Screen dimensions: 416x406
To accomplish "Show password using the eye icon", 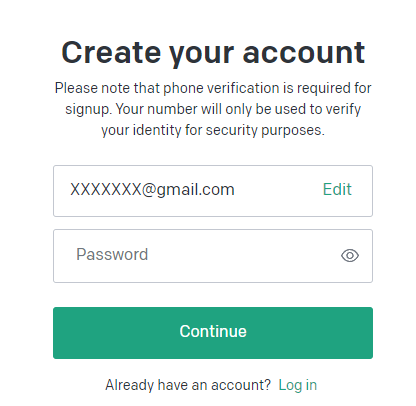I will pyautogui.click(x=350, y=256).
